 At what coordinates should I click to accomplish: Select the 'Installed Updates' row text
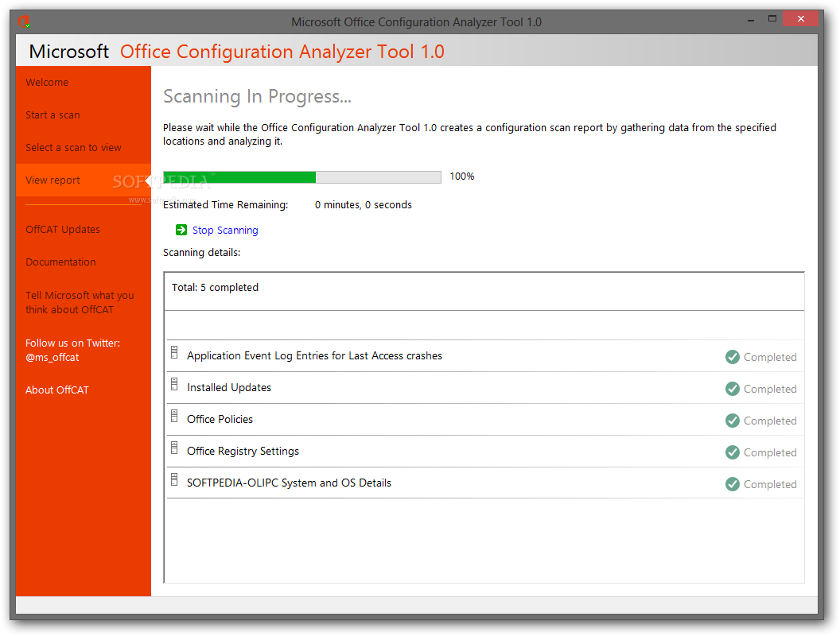[x=229, y=388]
